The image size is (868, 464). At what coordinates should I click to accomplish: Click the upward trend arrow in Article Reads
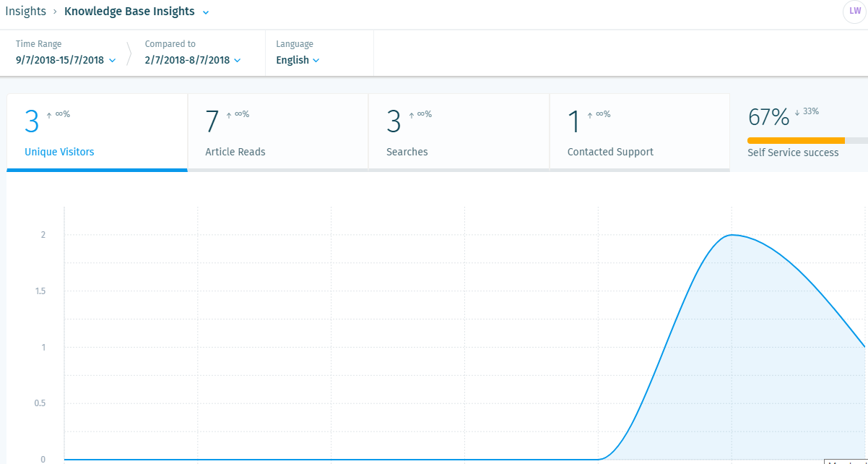[x=230, y=115]
